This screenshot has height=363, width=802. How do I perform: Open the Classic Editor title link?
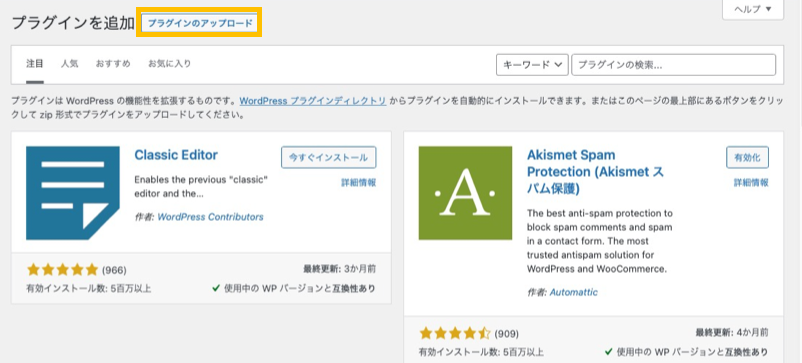[x=176, y=155]
